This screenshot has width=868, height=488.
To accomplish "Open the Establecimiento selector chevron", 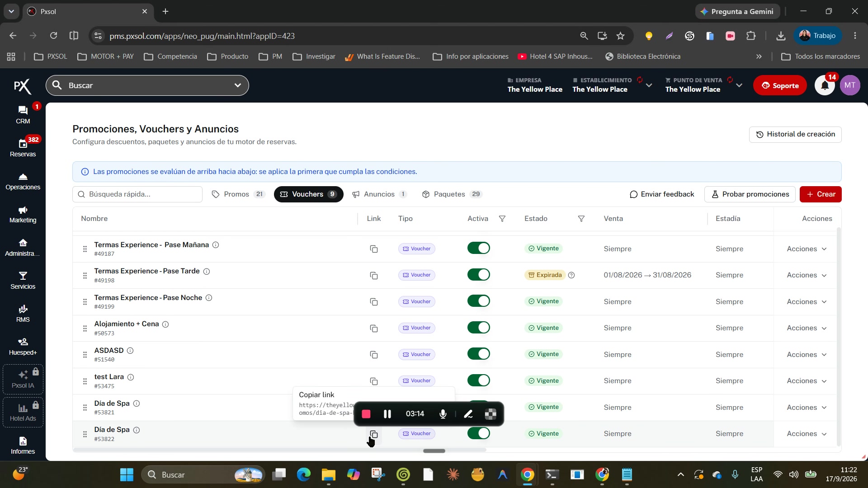I will click(649, 85).
